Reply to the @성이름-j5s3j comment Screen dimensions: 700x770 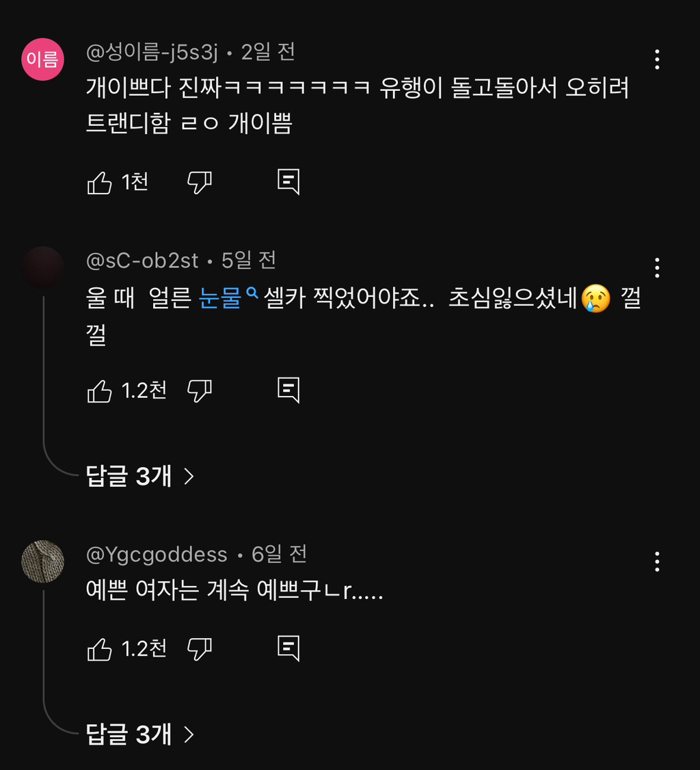tap(288, 182)
